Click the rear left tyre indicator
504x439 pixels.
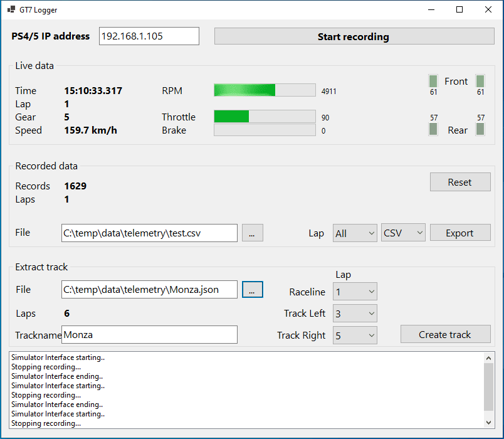(x=433, y=129)
